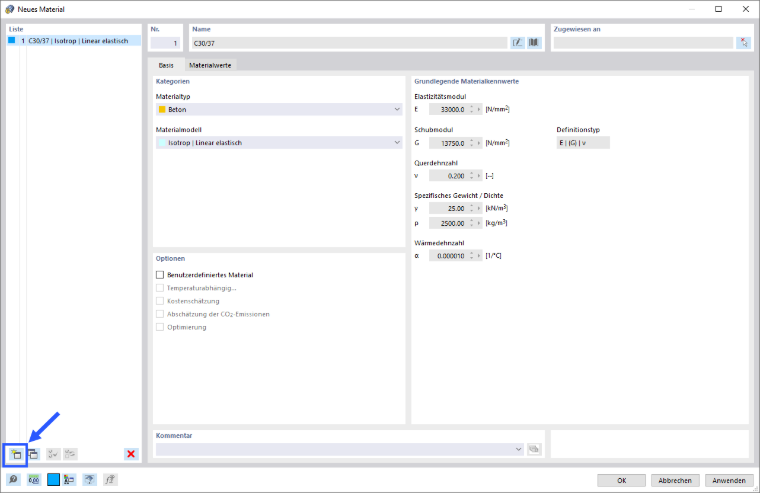Click the E modulus field 33000.0

click(x=448, y=110)
